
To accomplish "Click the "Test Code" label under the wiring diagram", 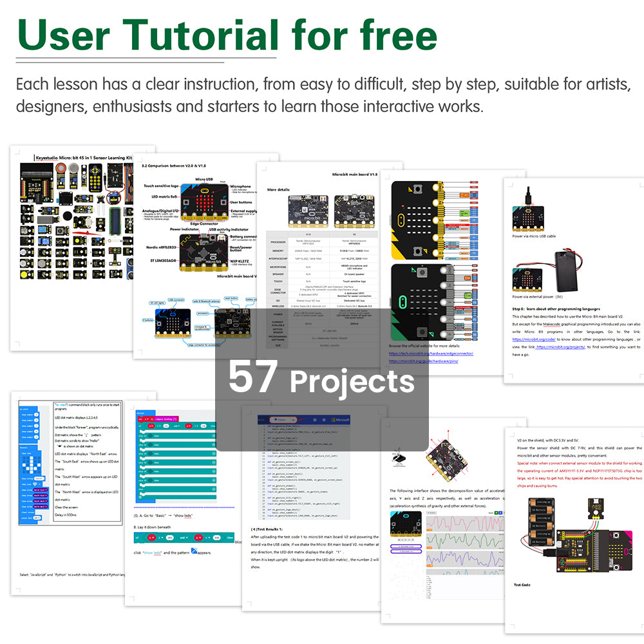I will [522, 585].
